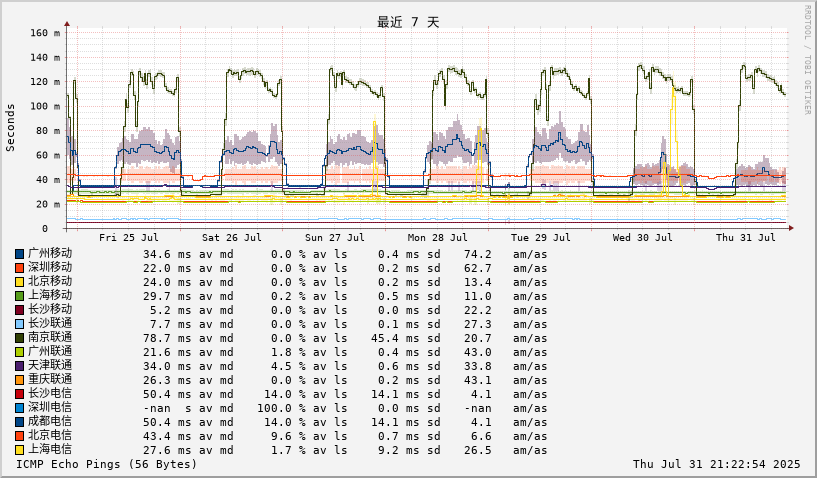This screenshot has height=478, width=817.
Task: Click the Mon 28 Jul date label
Action: pyautogui.click(x=438, y=238)
